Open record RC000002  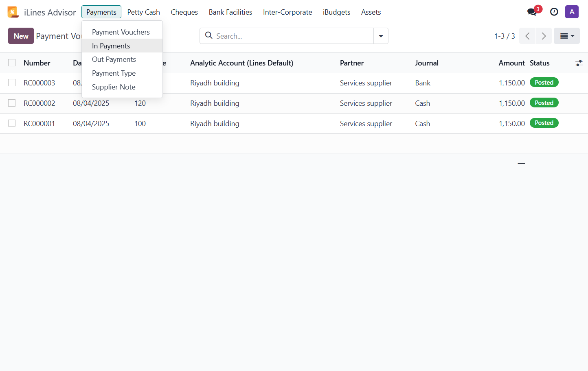point(39,103)
